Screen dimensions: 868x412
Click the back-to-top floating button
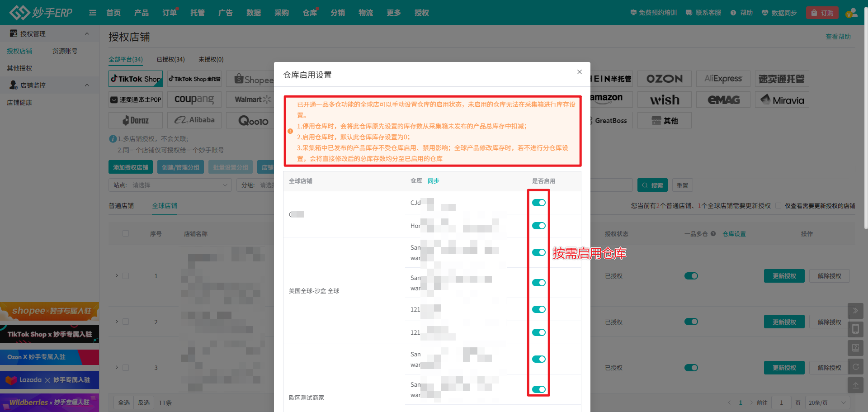pos(855,385)
